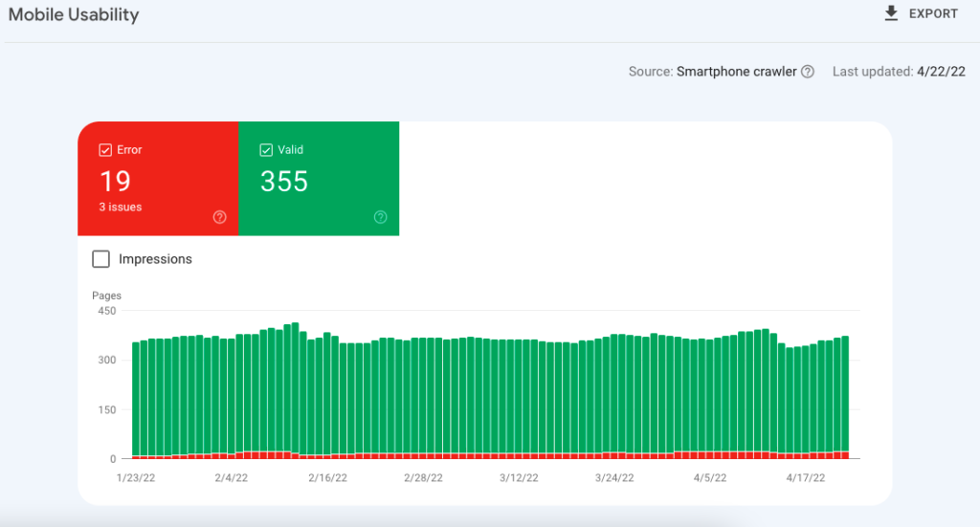
Task: Click the 4/17/22 axis date
Action: point(806,477)
